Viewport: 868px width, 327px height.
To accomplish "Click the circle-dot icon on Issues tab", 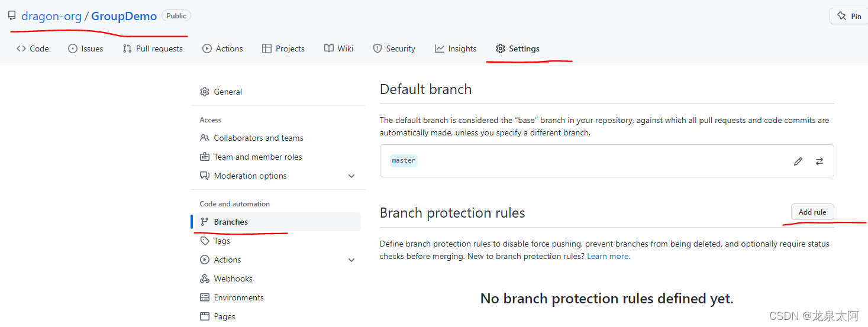I will [73, 48].
